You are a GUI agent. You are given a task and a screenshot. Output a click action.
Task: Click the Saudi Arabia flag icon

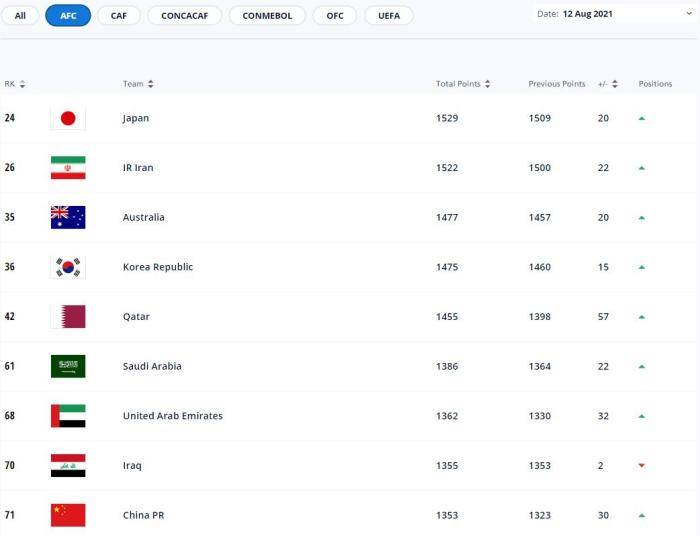(68, 366)
